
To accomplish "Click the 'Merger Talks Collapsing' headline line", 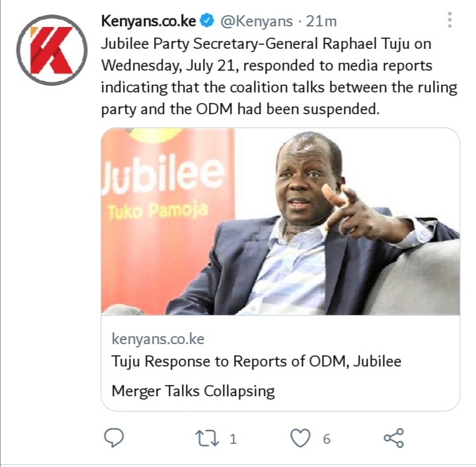I will pos(193,391).
